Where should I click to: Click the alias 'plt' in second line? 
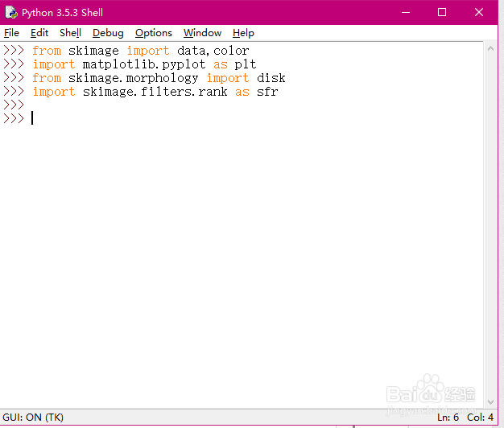[246, 64]
